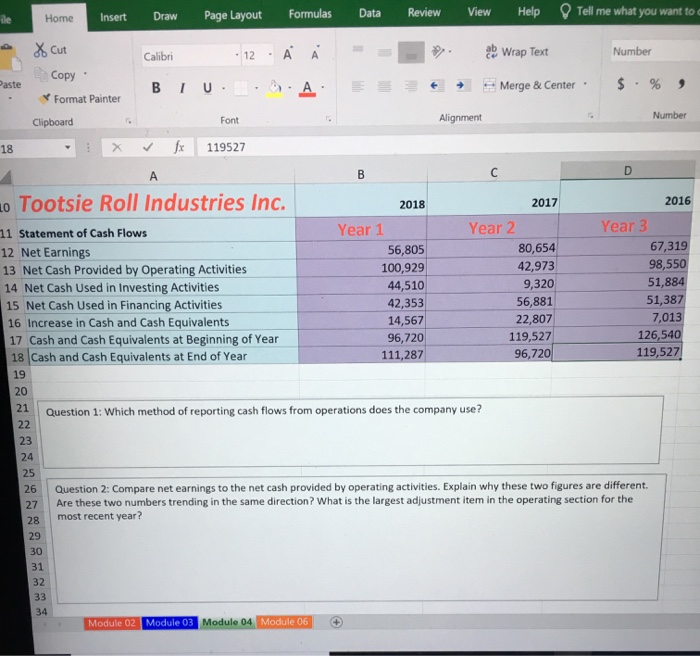The image size is (700, 656).
Task: Toggle Italic formatting
Action: point(182,88)
